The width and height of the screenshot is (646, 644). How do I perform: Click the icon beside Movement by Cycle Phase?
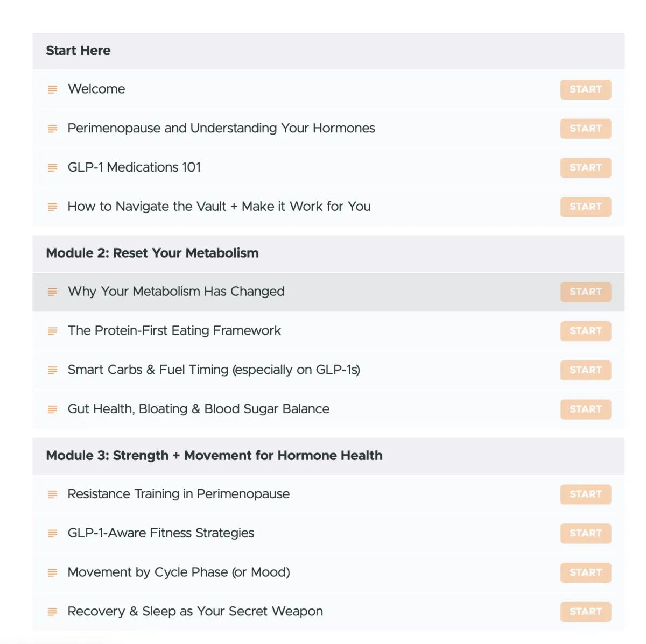point(52,572)
